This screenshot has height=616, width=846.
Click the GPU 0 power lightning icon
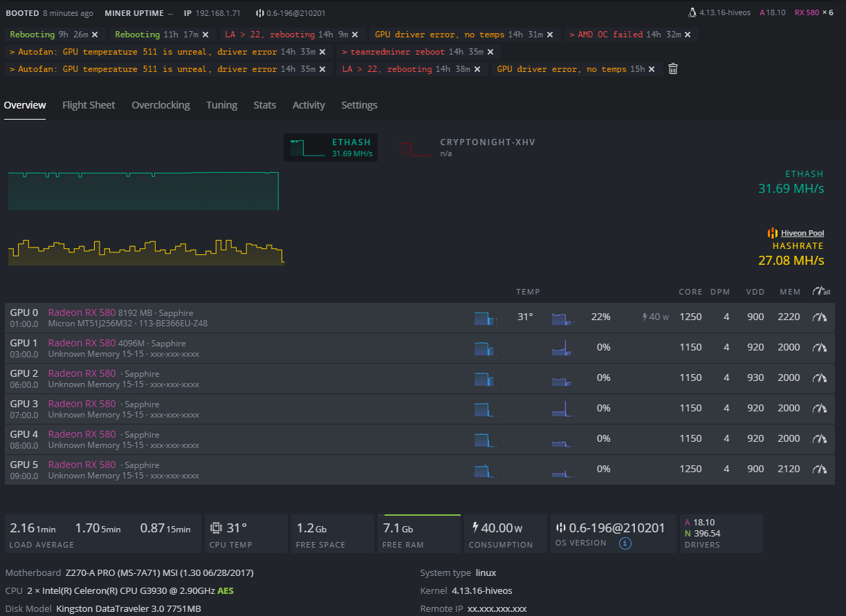645,317
